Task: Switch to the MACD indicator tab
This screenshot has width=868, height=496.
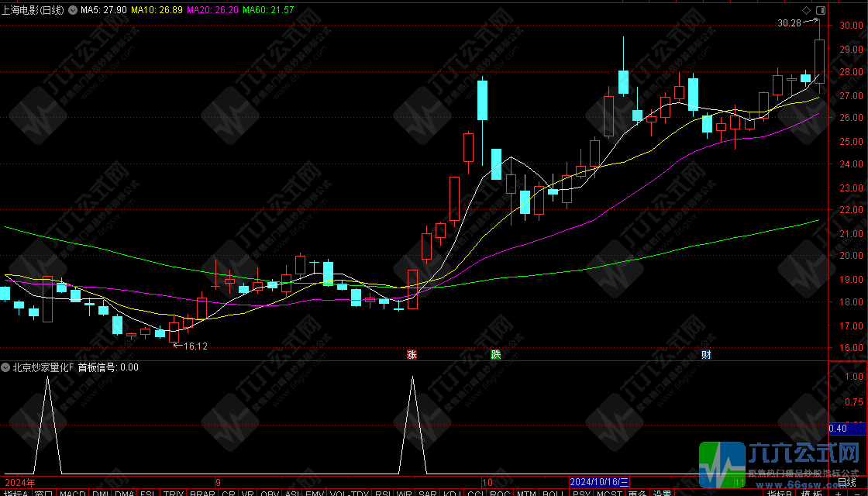Action: (73, 493)
